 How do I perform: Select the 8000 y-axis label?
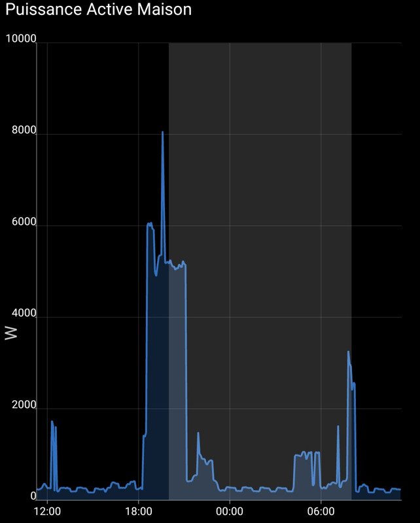coord(24,130)
